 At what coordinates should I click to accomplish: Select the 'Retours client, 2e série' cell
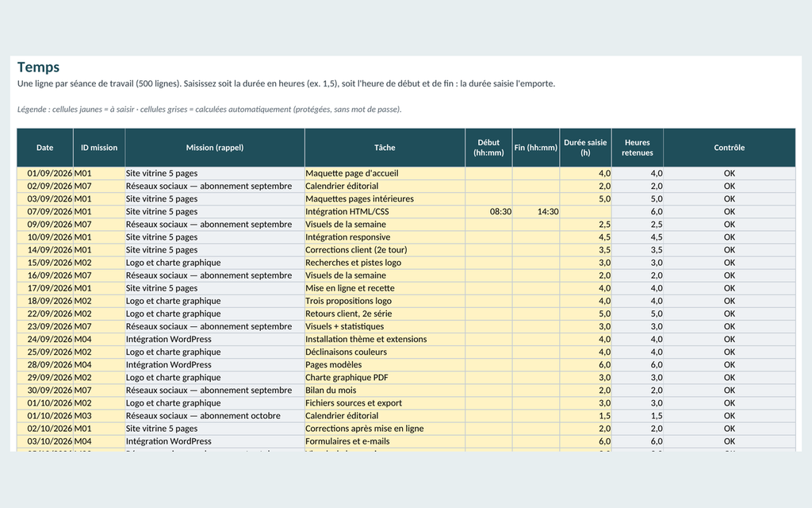pos(385,314)
